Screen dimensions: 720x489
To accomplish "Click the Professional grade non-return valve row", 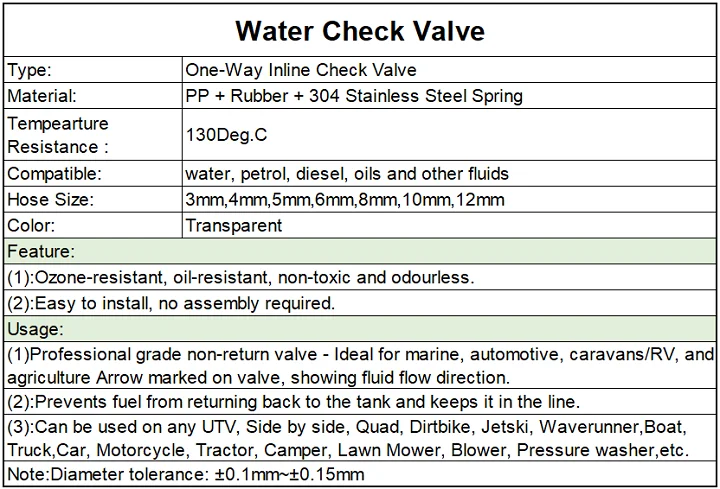I will point(360,365).
